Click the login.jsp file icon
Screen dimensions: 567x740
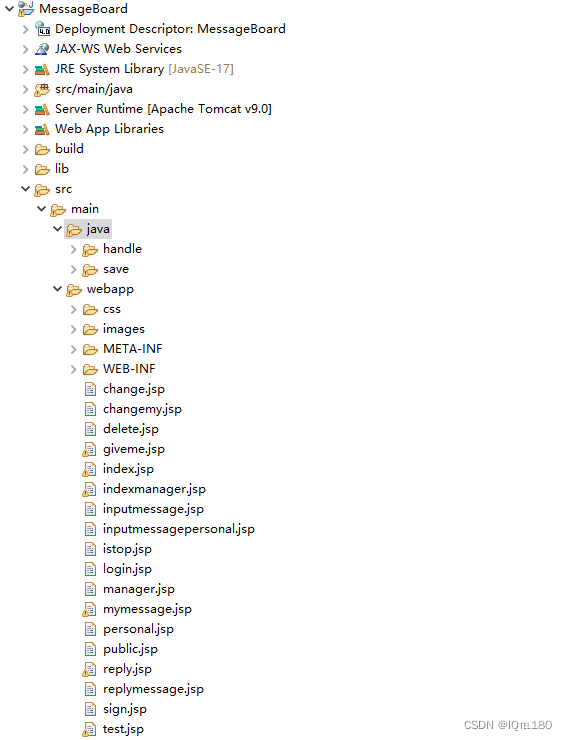click(x=90, y=570)
